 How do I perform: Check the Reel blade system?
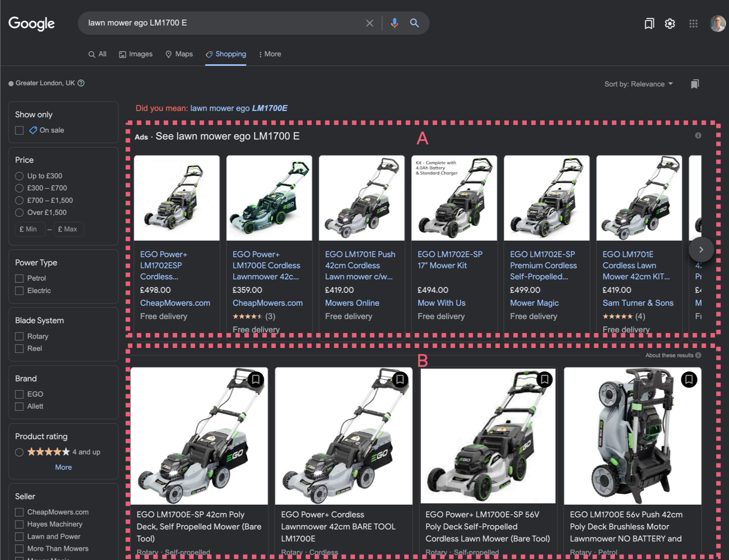tap(19, 348)
